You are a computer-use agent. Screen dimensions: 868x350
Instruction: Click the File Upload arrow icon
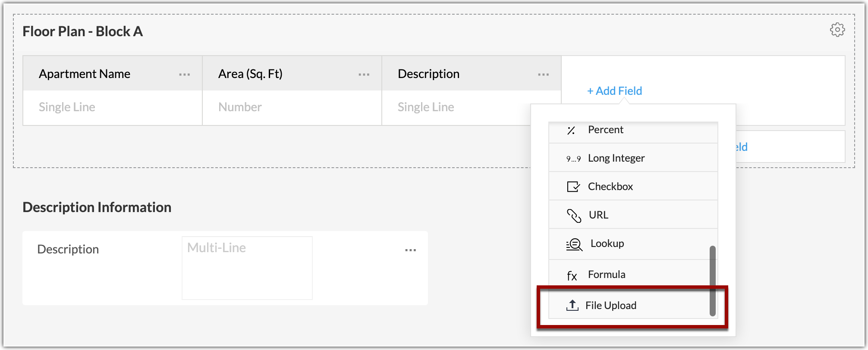(x=572, y=305)
